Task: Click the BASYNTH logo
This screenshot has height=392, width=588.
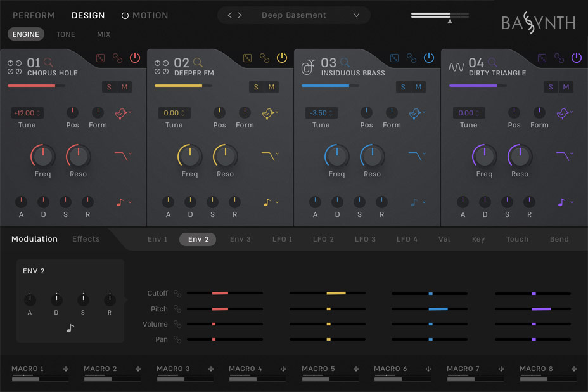Action: (540, 21)
